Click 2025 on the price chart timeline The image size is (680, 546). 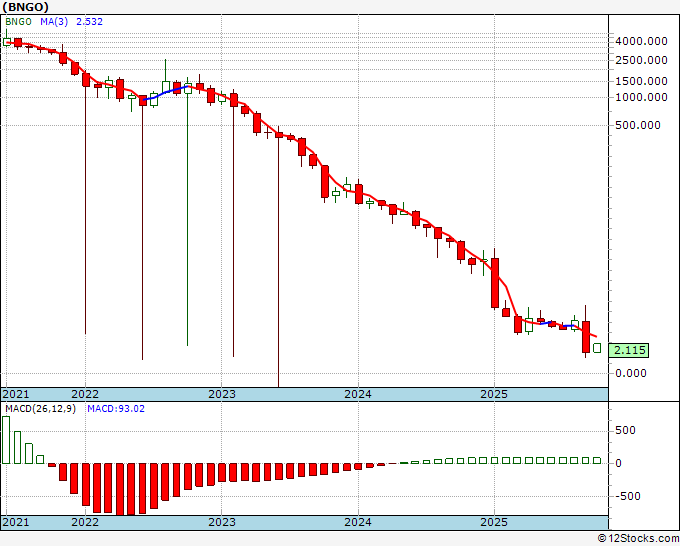[x=494, y=394]
